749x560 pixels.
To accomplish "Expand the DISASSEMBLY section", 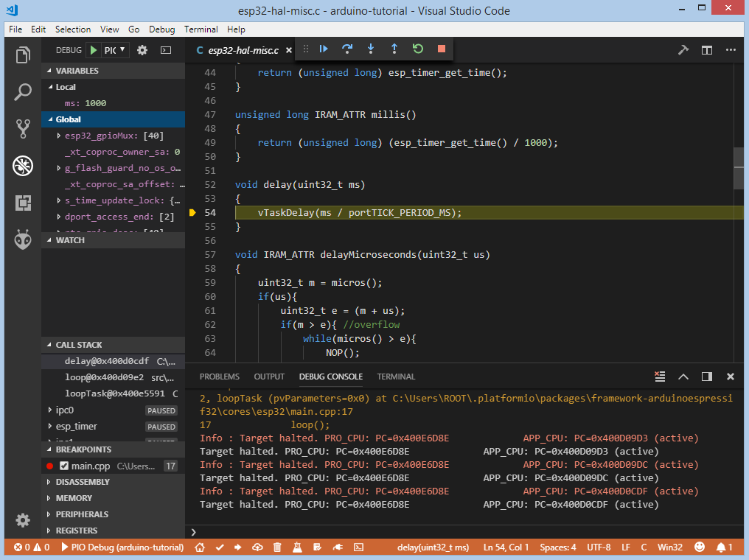I will 114,482.
